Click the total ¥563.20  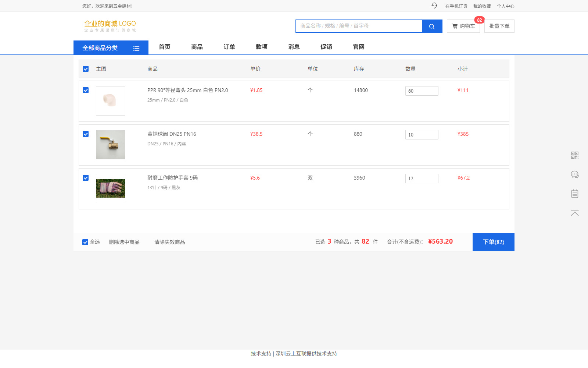(x=440, y=241)
